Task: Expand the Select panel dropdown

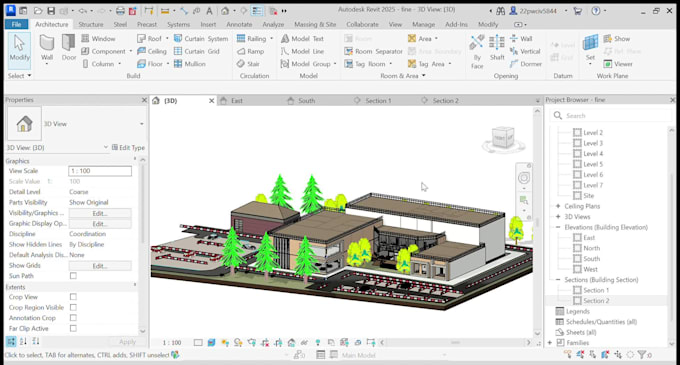Action: (x=20, y=76)
